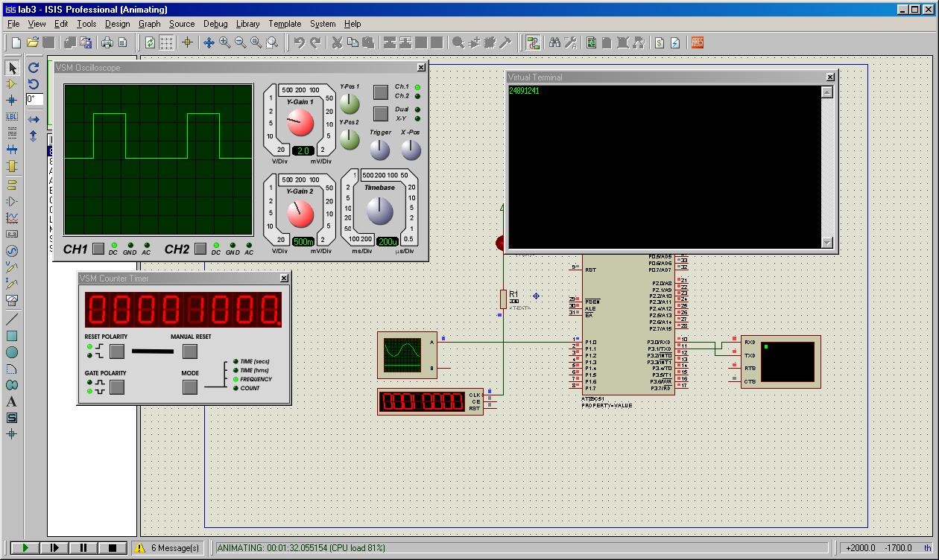Open a design with the folder icon
This screenshot has height=560, width=939.
pos(32,42)
